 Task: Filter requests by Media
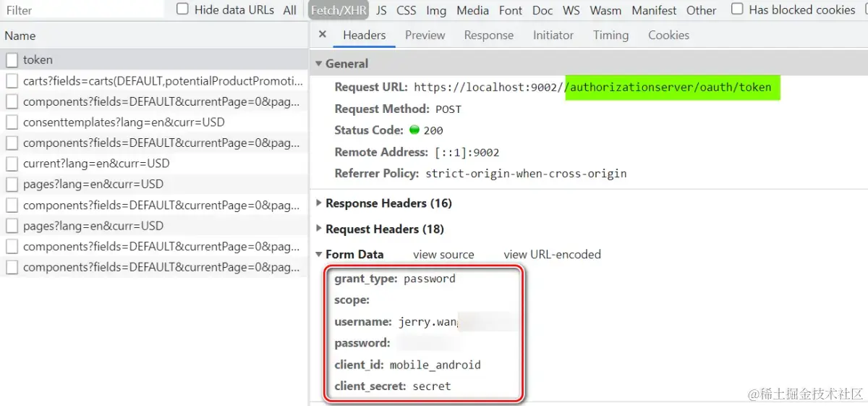pyautogui.click(x=473, y=10)
